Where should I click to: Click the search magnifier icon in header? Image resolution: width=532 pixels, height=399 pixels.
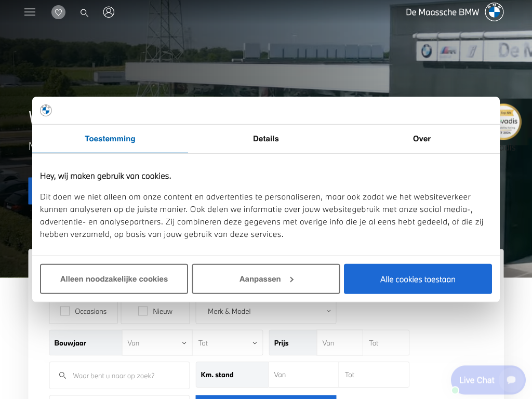tap(84, 12)
